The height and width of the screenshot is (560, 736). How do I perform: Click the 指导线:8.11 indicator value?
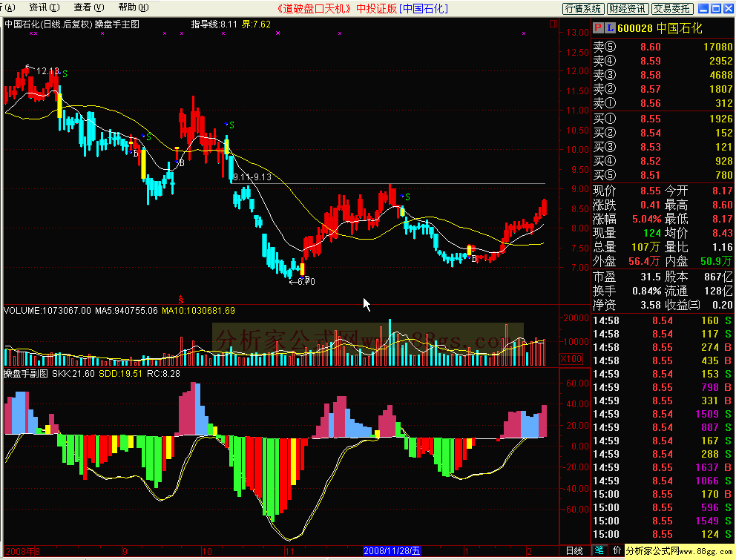click(x=214, y=24)
